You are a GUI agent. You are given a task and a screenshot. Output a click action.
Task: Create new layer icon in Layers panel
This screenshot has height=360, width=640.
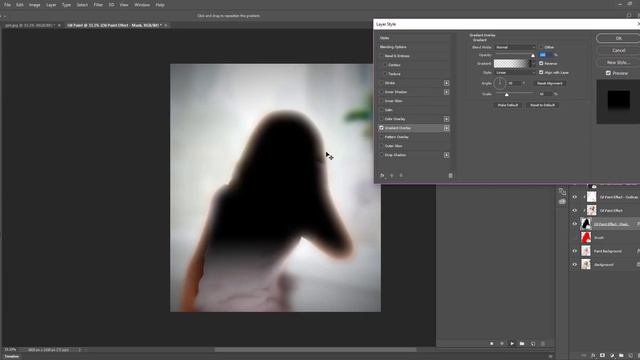[631, 356]
